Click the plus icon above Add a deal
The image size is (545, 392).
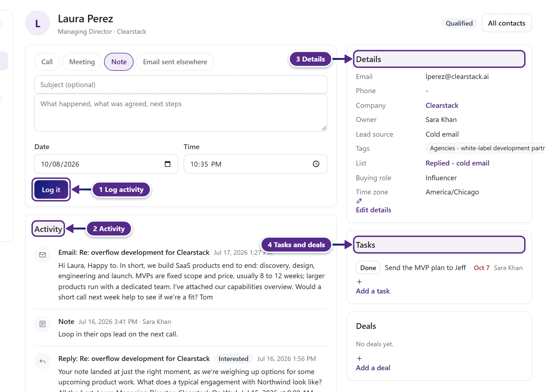pos(359,359)
